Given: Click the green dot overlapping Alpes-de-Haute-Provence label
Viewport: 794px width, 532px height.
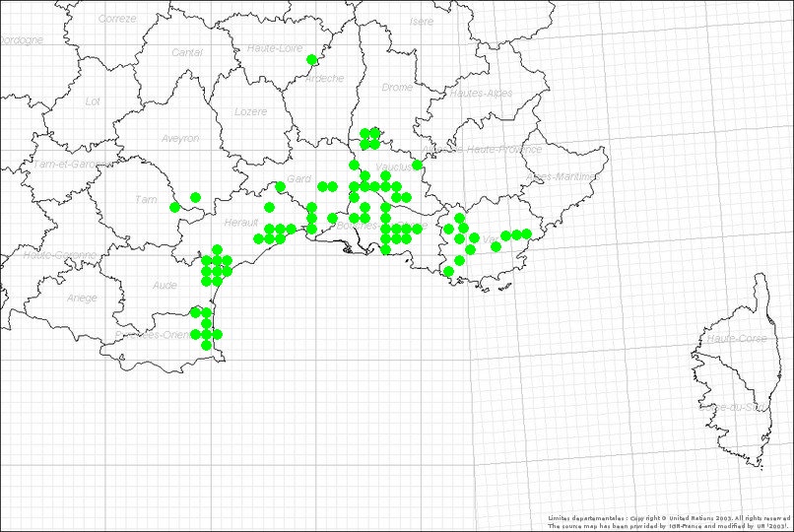Looking at the screenshot, I should click(418, 166).
